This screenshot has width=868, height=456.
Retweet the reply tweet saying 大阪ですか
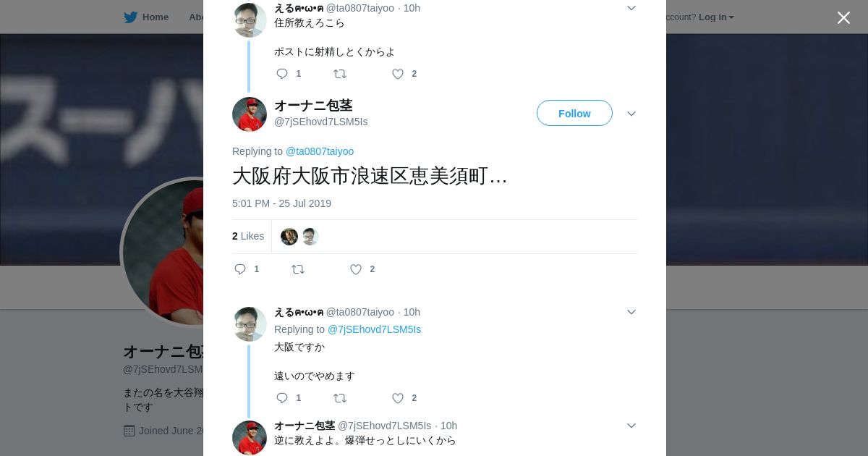(x=340, y=398)
